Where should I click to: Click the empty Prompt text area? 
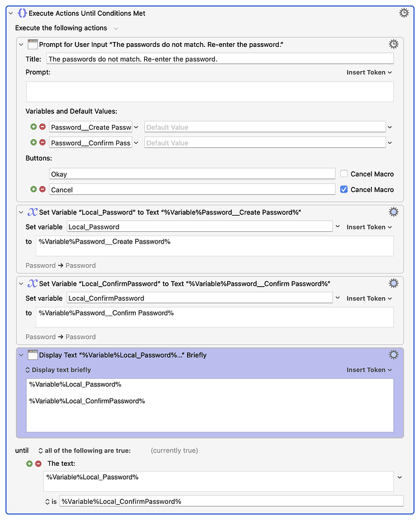(x=210, y=91)
